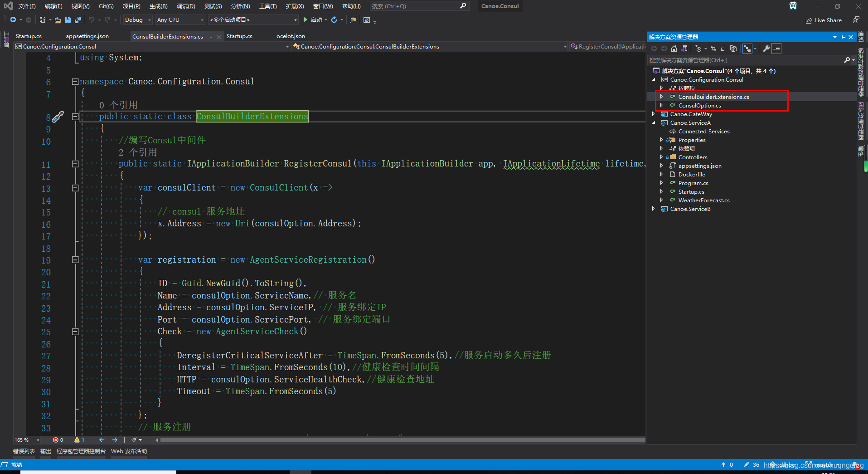Sync with active document icon in Solution Explorer

(x=713, y=49)
